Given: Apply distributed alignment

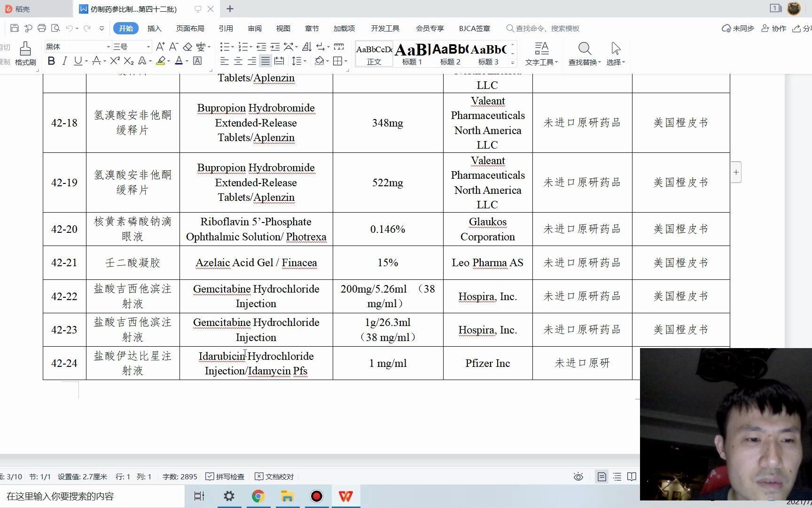Looking at the screenshot, I should coord(279,61).
